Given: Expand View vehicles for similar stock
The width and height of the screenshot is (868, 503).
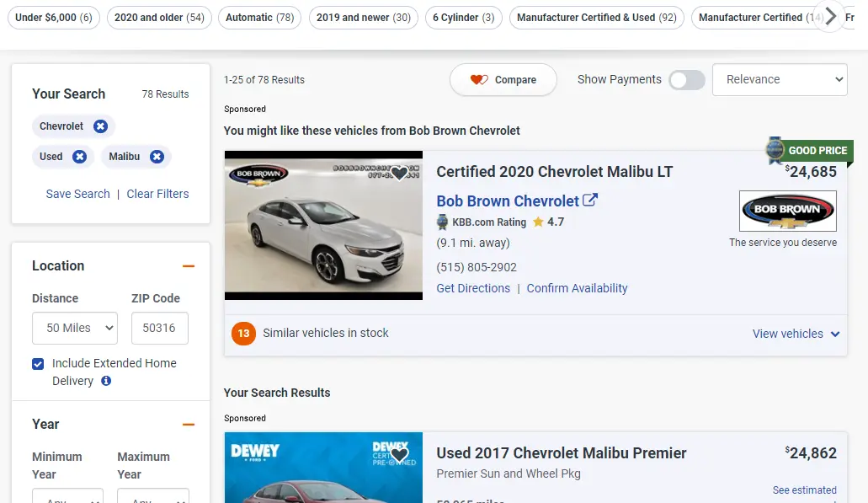Looking at the screenshot, I should tap(796, 334).
